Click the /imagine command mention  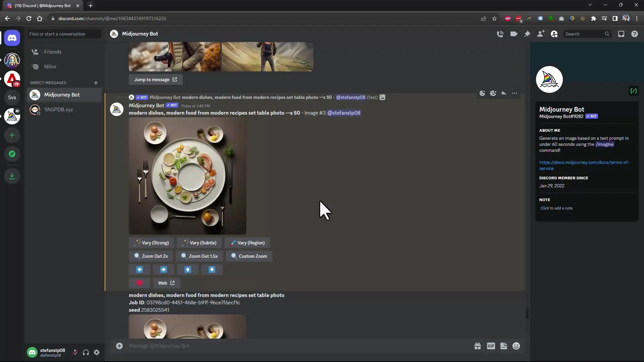click(x=605, y=144)
